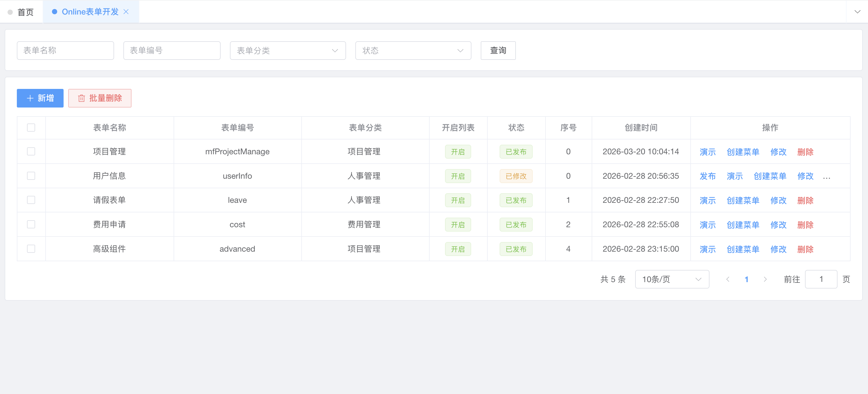Expand the 状态 filter dropdown

tap(413, 51)
